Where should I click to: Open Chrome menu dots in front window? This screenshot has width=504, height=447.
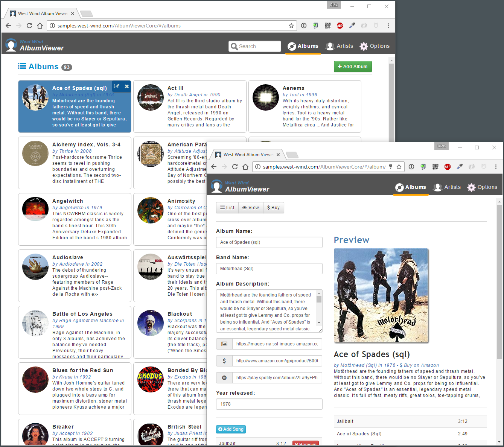496,167
